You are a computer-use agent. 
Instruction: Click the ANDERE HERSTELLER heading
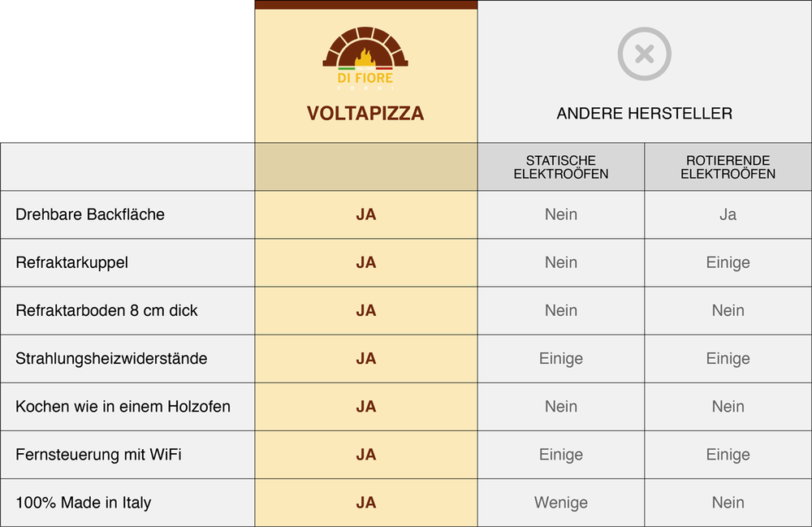(644, 114)
